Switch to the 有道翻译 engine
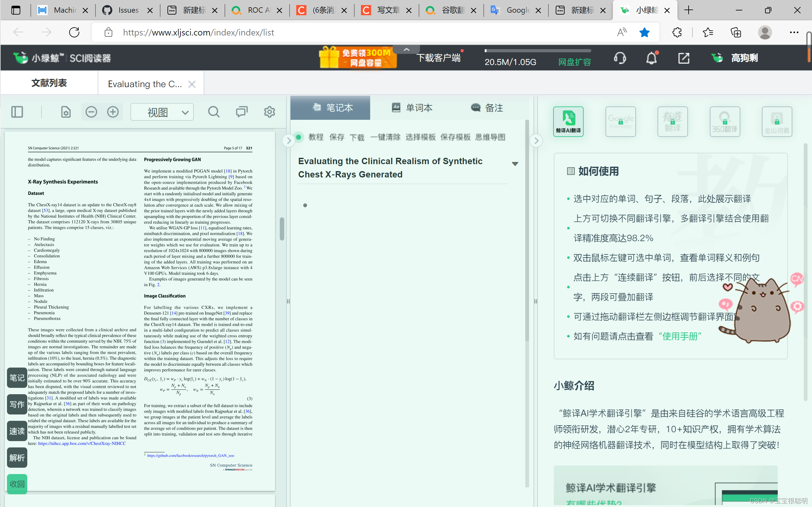Image resolution: width=812 pixels, height=507 pixels. pos(672,121)
